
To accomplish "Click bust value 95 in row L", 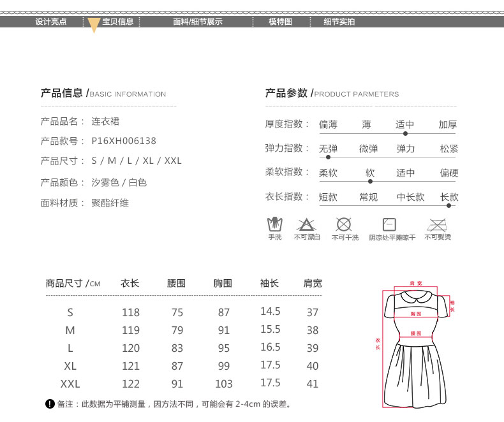I will pyautogui.click(x=224, y=348).
